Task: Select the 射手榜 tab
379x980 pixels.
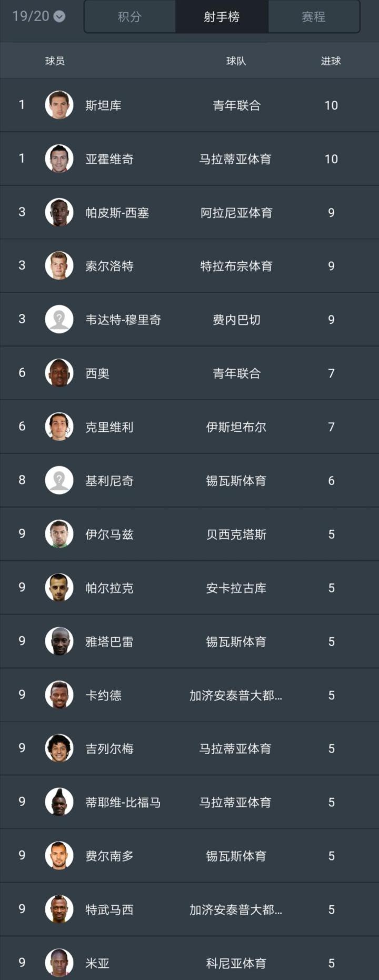Action: 222,17
